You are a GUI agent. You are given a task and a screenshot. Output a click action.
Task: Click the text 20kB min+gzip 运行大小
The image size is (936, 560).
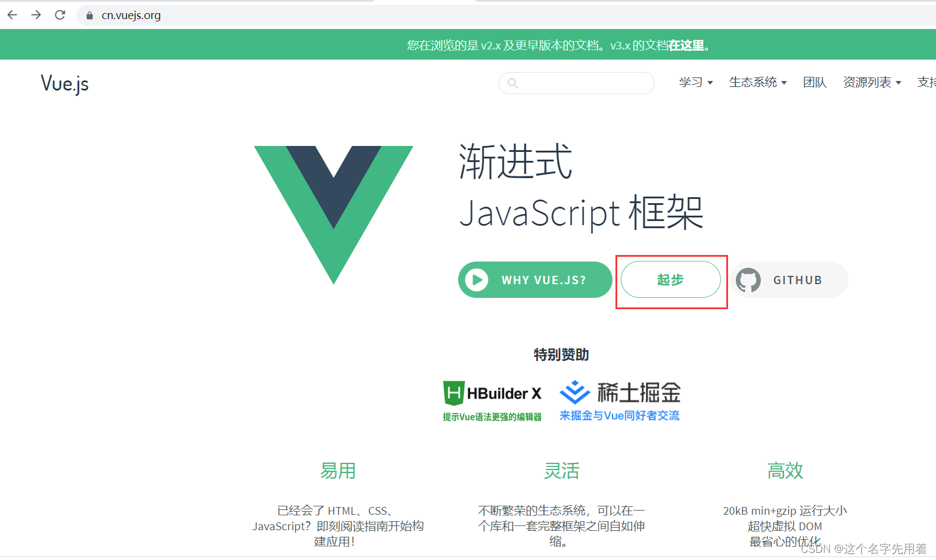(x=785, y=511)
